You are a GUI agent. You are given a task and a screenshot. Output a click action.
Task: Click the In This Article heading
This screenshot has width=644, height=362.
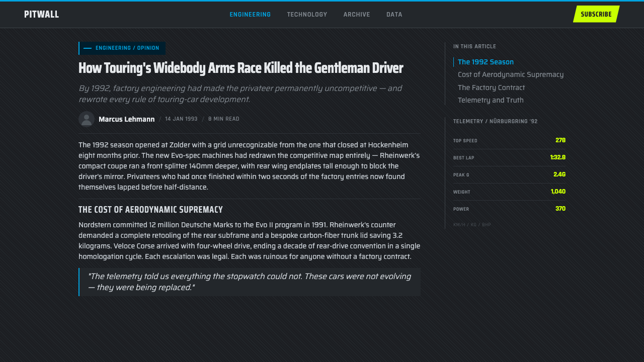coord(474,47)
